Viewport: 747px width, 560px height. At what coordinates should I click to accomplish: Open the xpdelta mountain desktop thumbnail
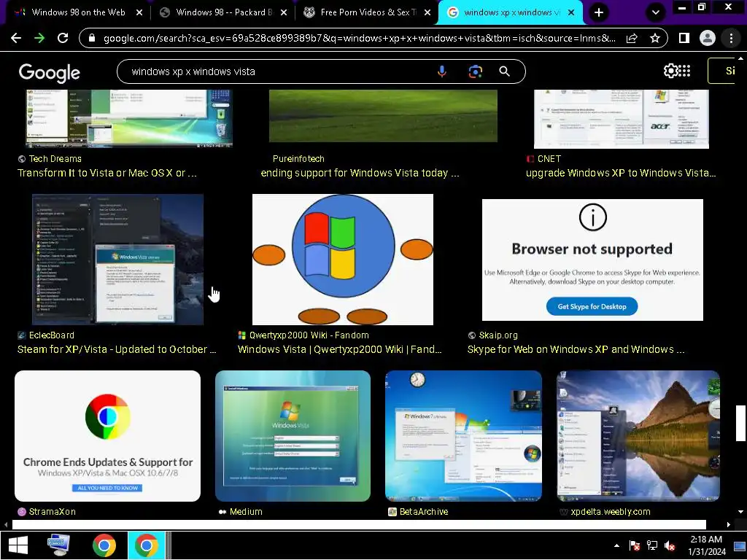coord(638,436)
